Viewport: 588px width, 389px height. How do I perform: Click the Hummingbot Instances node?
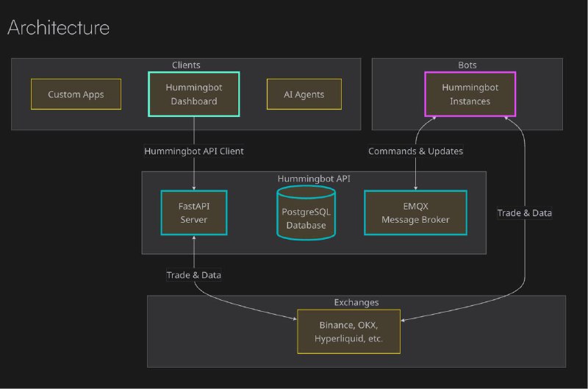[x=470, y=94]
